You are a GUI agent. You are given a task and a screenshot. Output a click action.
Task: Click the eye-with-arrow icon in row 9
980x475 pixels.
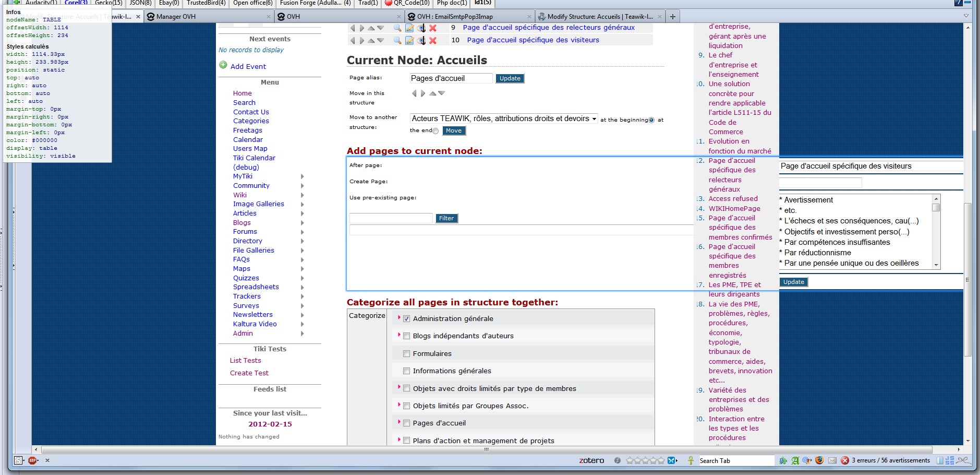click(421, 28)
